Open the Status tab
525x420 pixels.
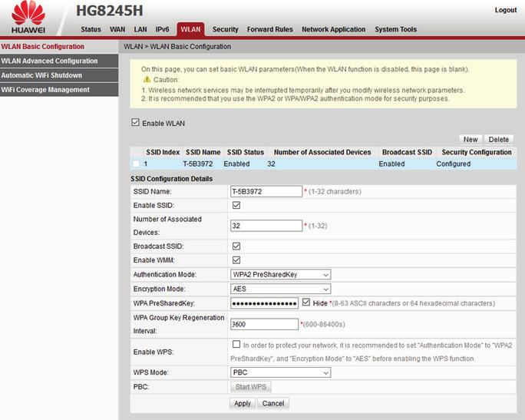[x=91, y=29]
